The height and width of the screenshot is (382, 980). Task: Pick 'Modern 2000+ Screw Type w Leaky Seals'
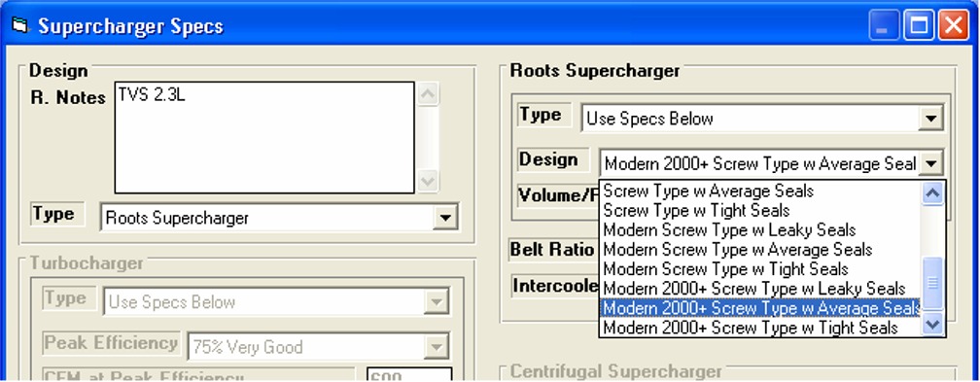point(760,289)
